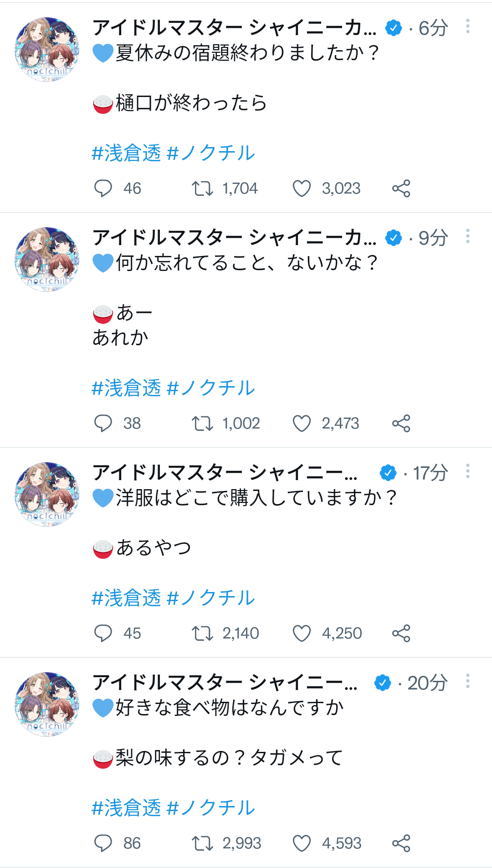Viewport: 492px width, 868px height.
Task: Share the 17分 tweet
Action: click(401, 633)
